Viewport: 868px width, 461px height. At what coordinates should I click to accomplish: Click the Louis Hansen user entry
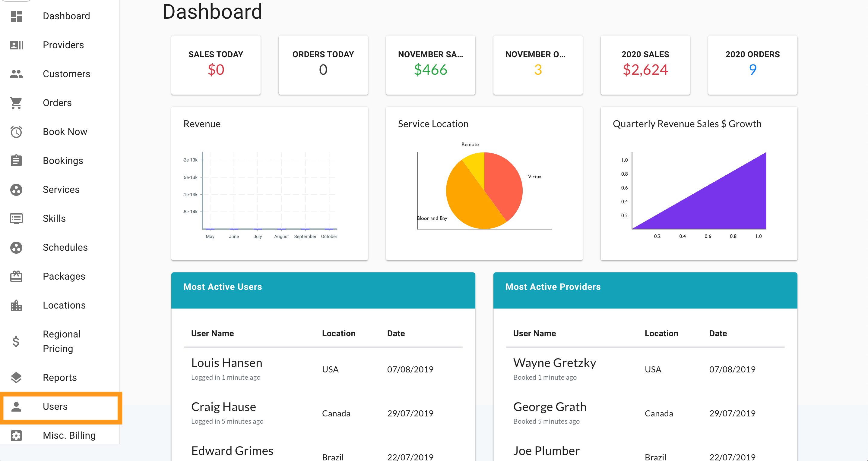(x=227, y=363)
